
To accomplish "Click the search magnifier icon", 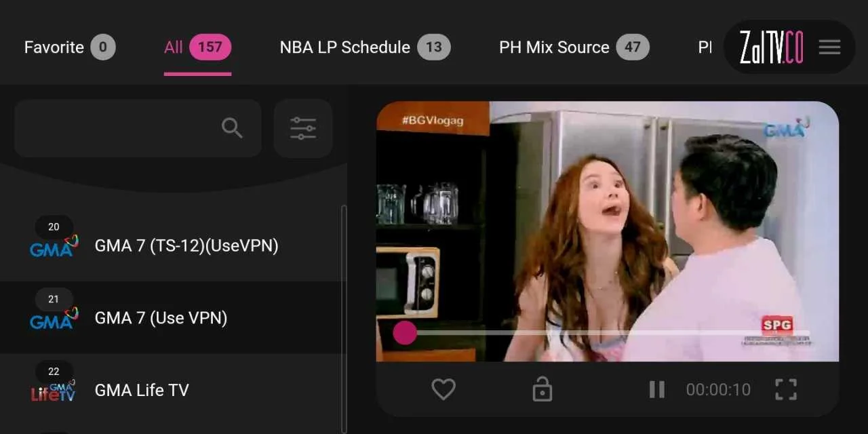I will pyautogui.click(x=232, y=127).
